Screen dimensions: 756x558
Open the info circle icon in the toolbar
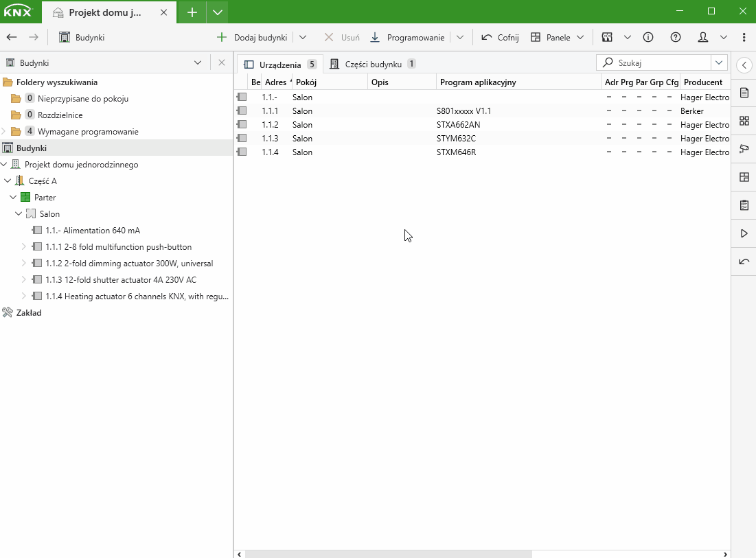coord(648,38)
